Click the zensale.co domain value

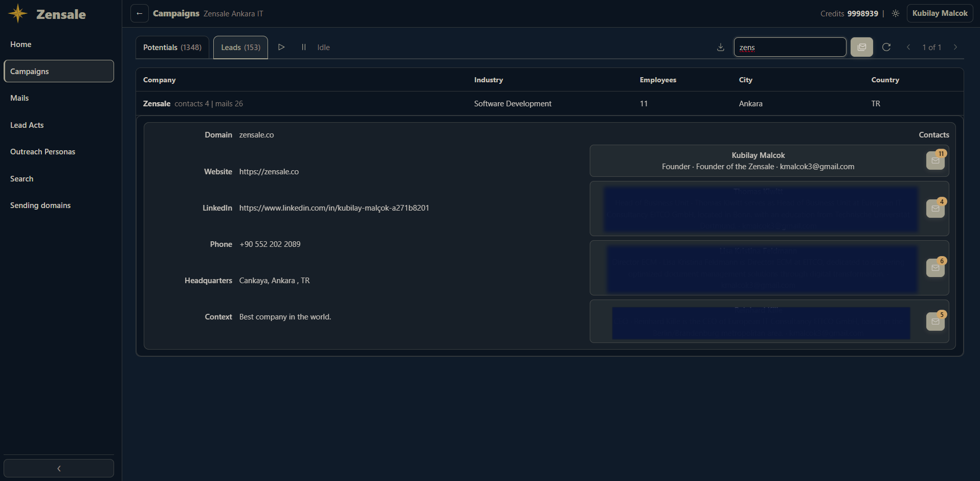click(x=256, y=135)
